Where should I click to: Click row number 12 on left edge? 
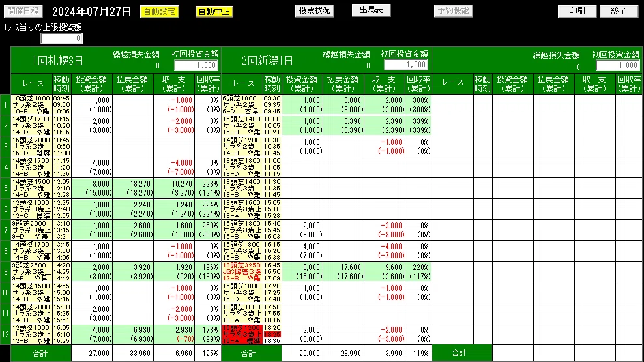pyautogui.click(x=5, y=335)
